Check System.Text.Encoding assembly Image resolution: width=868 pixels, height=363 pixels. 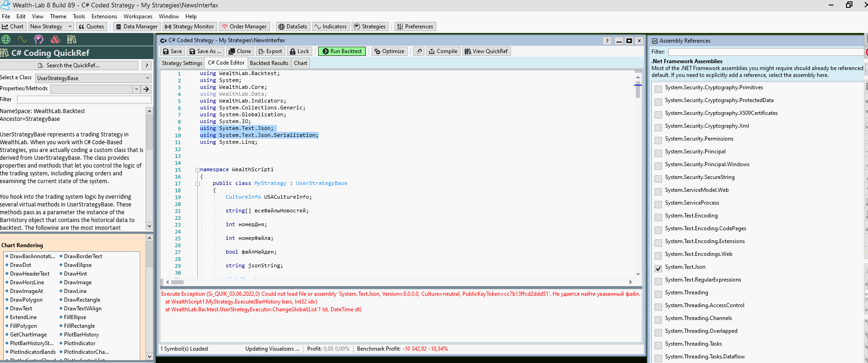tap(658, 217)
